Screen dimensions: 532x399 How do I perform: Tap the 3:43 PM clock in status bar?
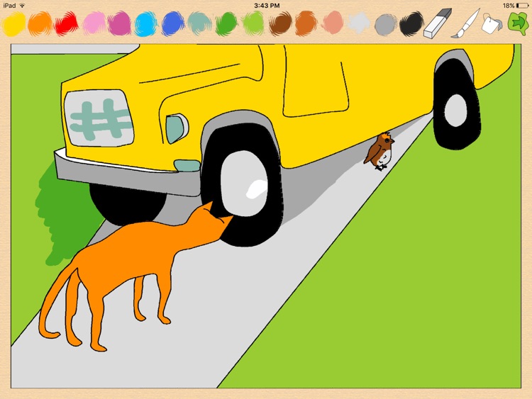[267, 6]
